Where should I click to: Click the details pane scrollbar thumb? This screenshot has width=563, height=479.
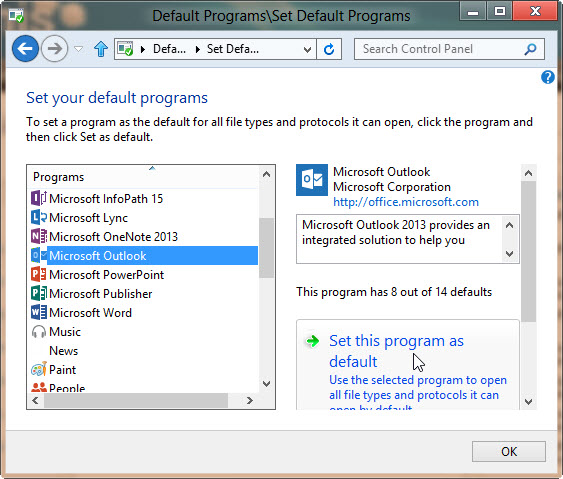528,251
